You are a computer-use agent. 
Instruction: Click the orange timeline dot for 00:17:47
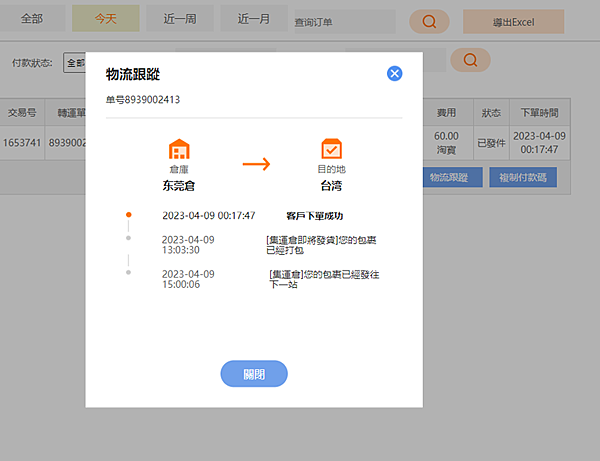[129, 215]
